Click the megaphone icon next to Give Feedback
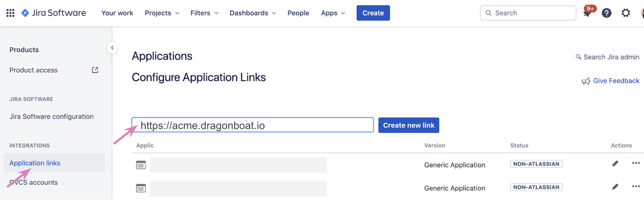Image resolution: width=644 pixels, height=207 pixels. point(586,81)
